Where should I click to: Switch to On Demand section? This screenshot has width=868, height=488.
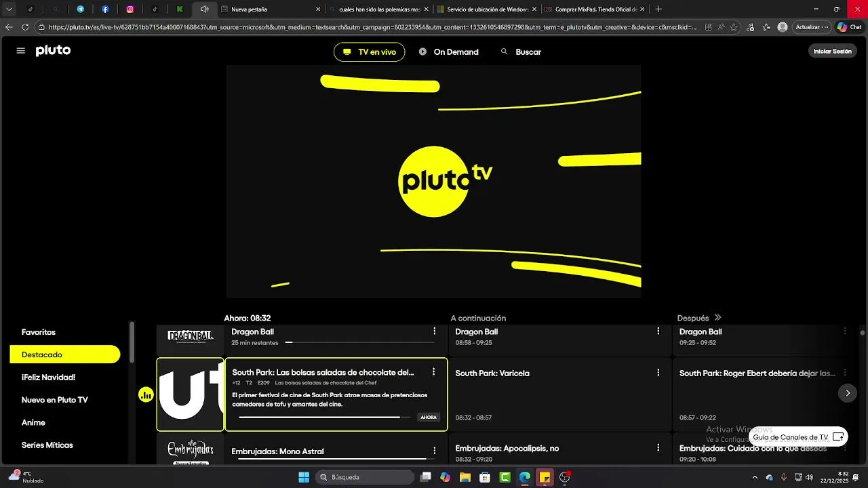pyautogui.click(x=448, y=52)
